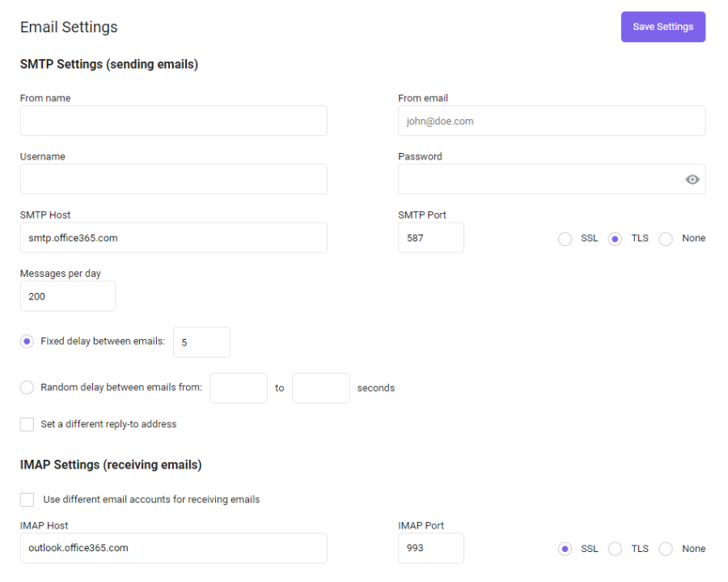Select random delay between emails option

[x=27, y=388]
